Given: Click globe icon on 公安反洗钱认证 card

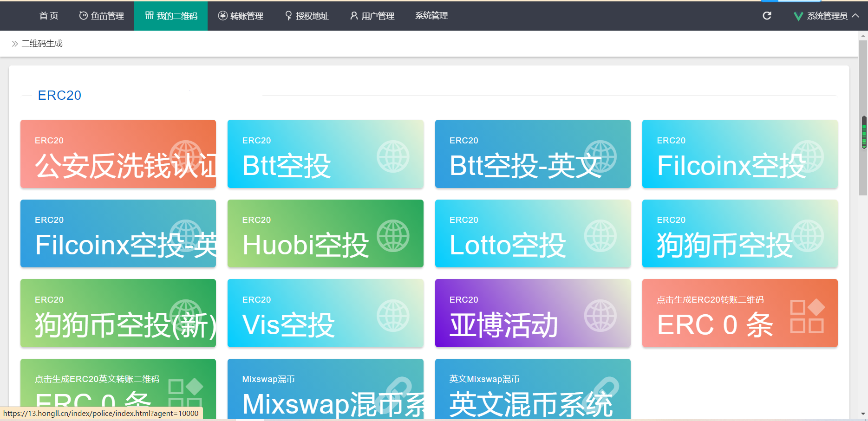Looking at the screenshot, I should pyautogui.click(x=186, y=156).
